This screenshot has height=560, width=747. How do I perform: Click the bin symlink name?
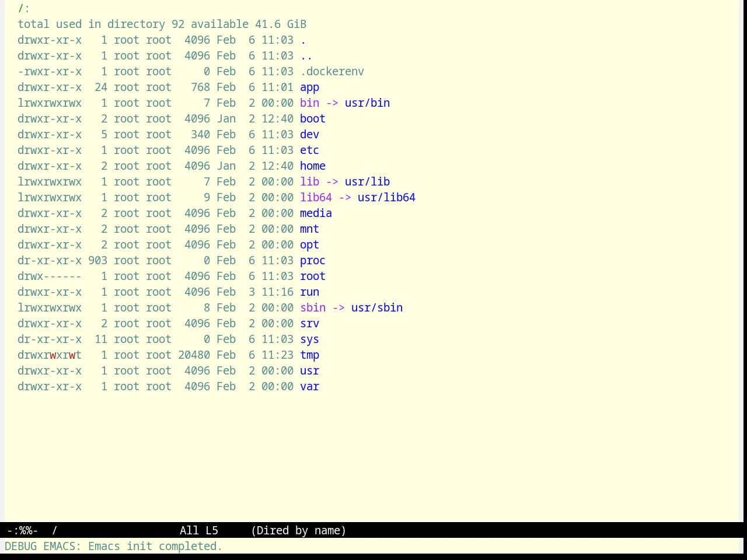[309, 103]
